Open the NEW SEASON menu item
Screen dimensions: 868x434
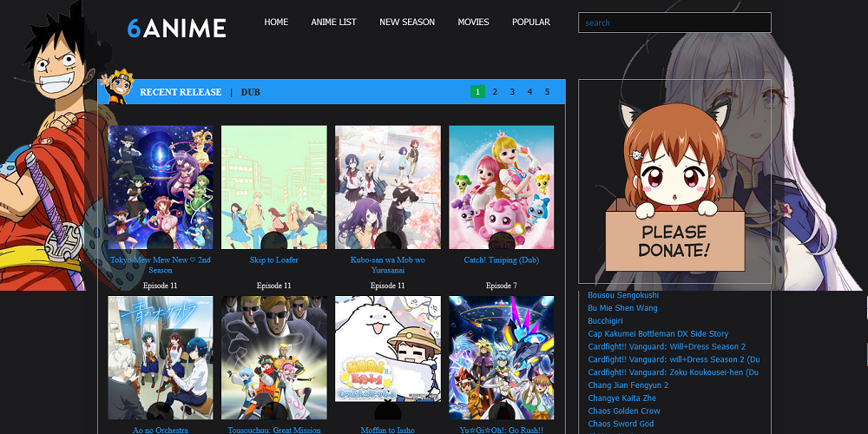click(407, 23)
